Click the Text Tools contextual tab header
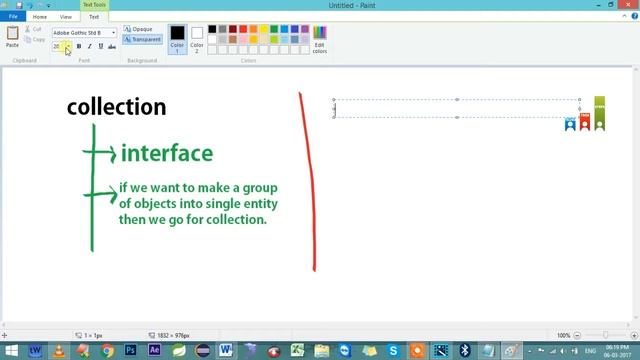The width and height of the screenshot is (640, 360). point(94,5)
